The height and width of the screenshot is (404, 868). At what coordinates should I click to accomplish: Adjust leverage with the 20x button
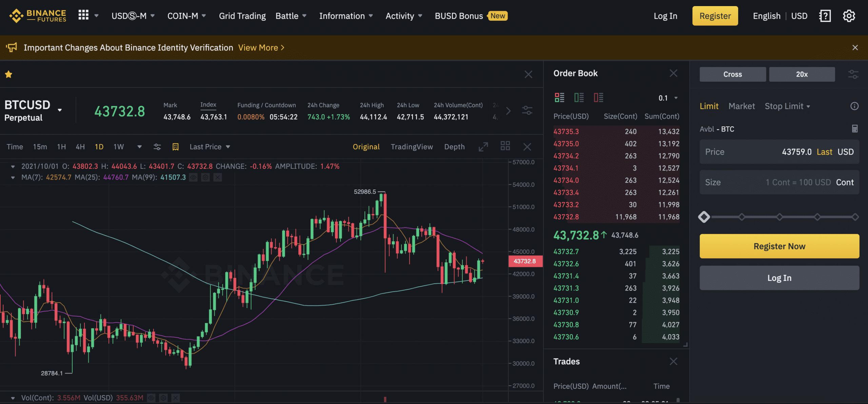802,74
